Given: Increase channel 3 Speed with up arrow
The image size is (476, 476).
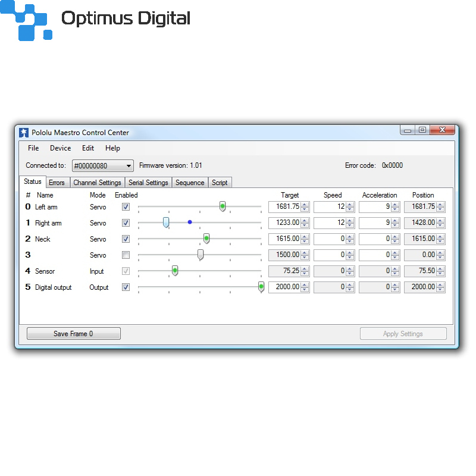Looking at the screenshot, I should (350, 252).
